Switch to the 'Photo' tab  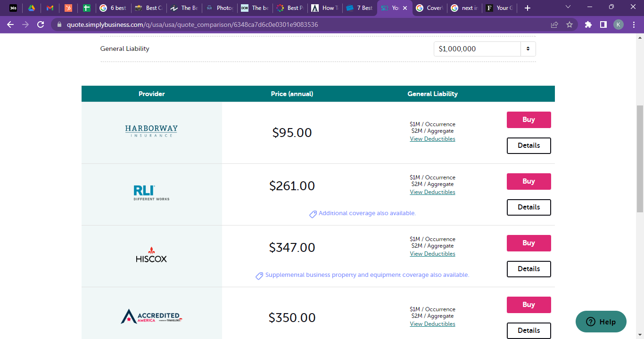(220, 8)
